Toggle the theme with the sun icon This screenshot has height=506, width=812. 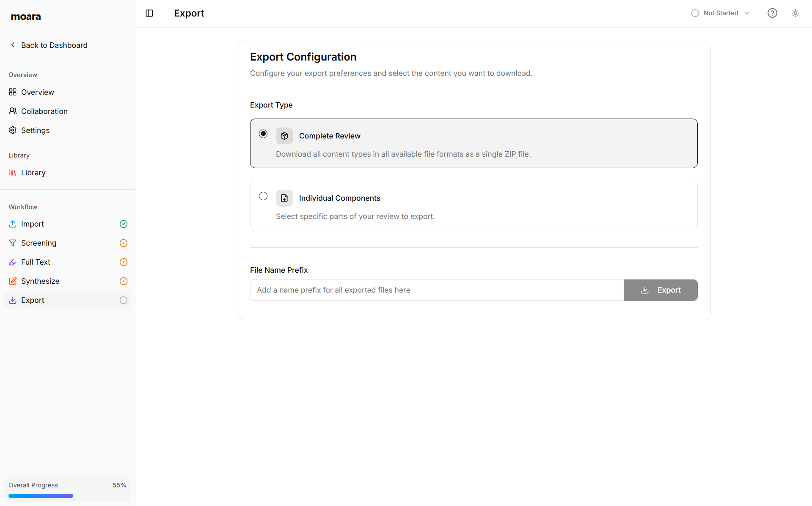coord(795,13)
